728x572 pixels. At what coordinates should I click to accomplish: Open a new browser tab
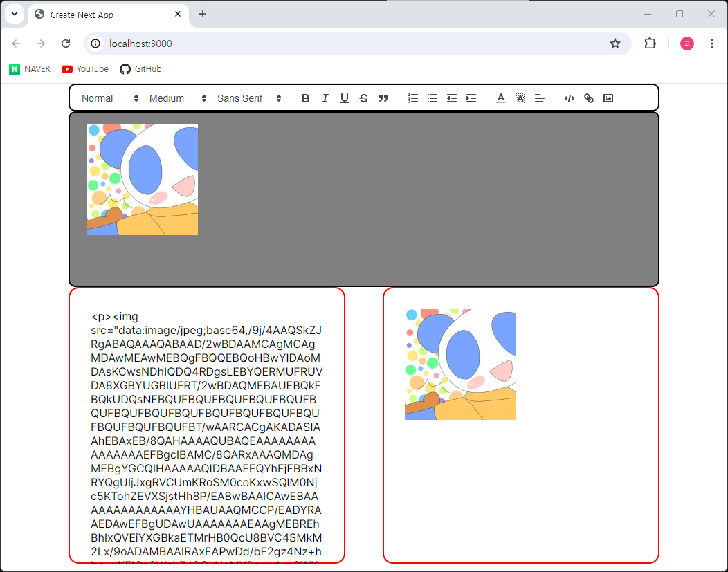click(203, 14)
